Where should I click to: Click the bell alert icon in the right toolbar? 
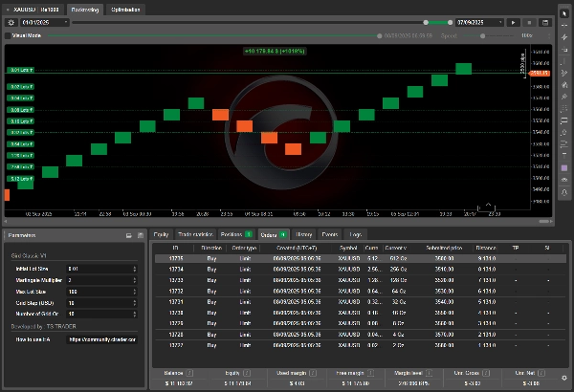(564, 192)
